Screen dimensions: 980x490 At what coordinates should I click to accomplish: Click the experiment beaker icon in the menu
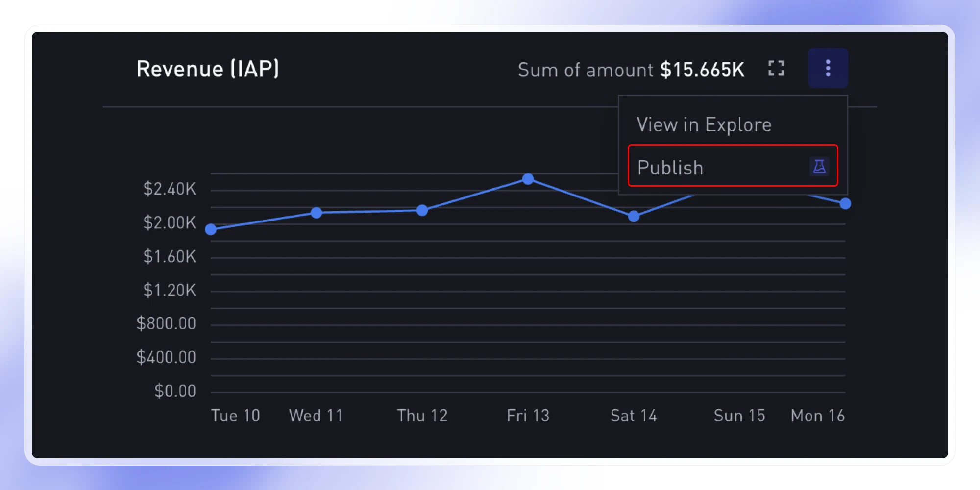[819, 167]
